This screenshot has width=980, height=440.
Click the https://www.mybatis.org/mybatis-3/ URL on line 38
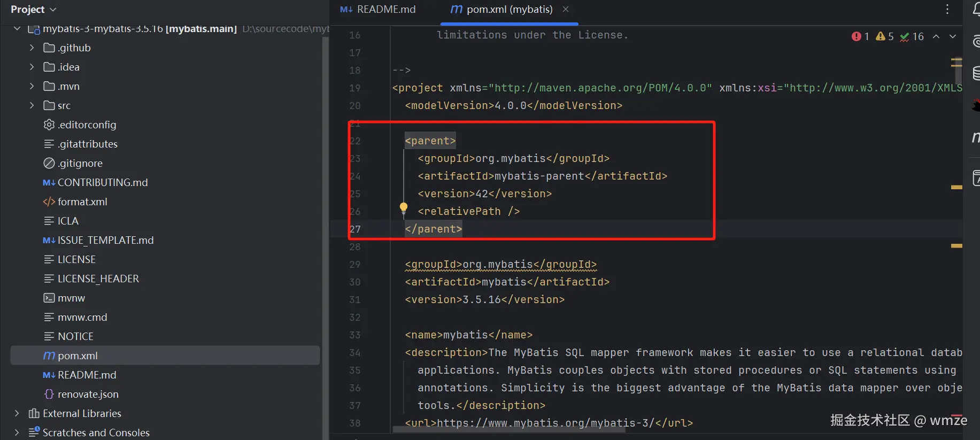pos(546,423)
